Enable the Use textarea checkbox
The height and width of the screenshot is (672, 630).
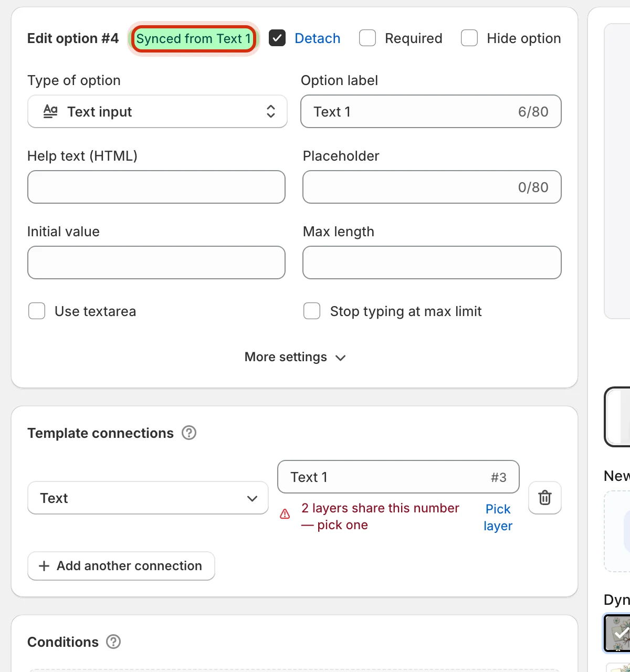[x=37, y=311]
